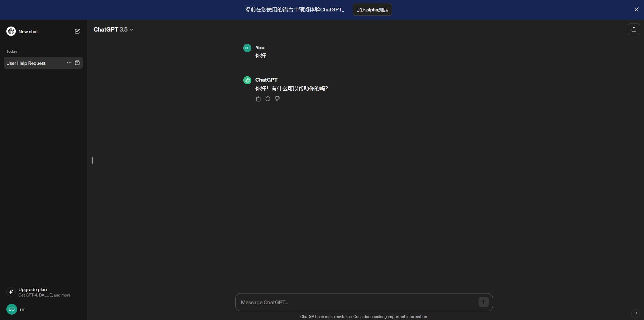Click the Today section label
The image size is (644, 320).
pos(12,51)
